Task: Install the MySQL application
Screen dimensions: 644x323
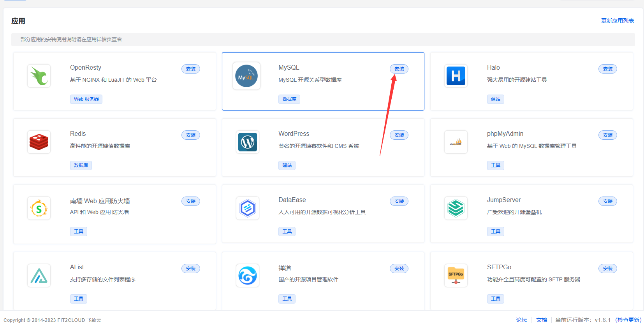Action: pyautogui.click(x=399, y=69)
